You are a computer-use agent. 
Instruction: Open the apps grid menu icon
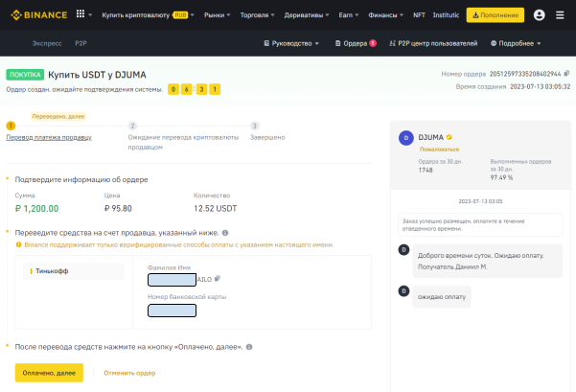(79, 15)
